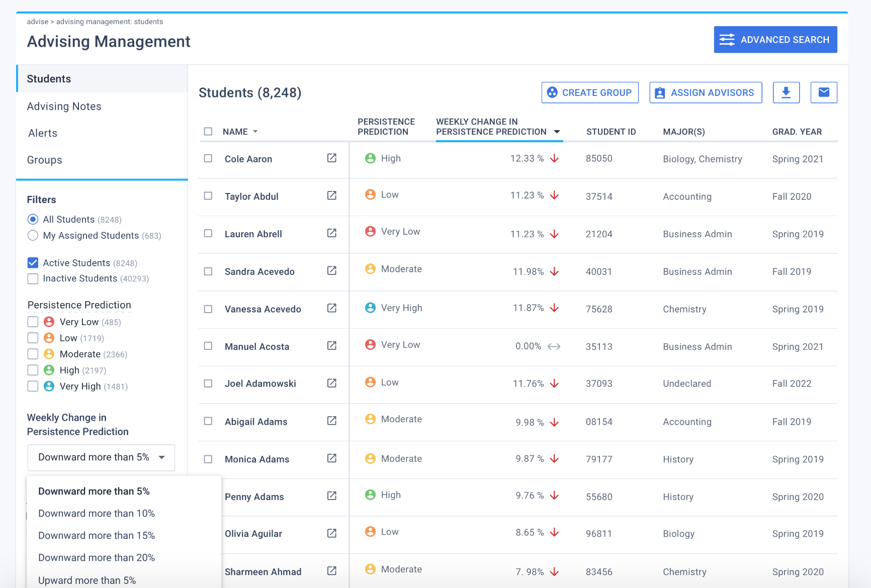Check the Moderate persistence filter checkbox
This screenshot has height=588, width=871.
pyautogui.click(x=33, y=354)
